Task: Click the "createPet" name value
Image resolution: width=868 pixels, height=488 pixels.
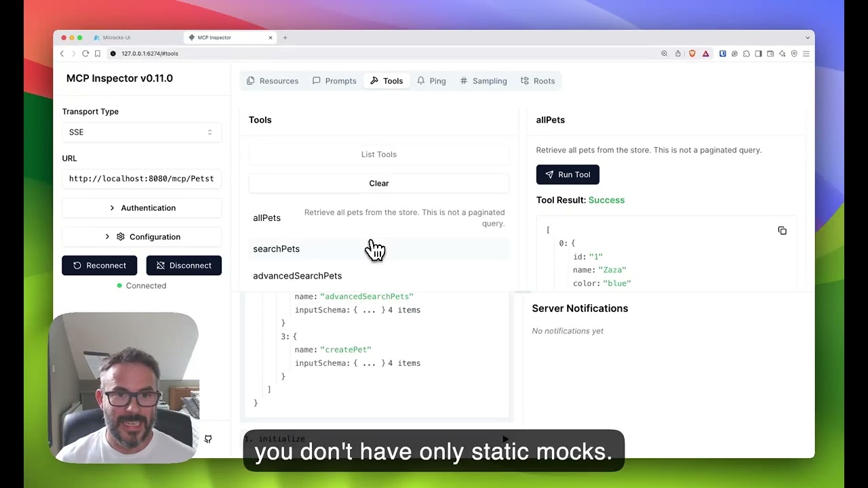Action: click(346, 350)
